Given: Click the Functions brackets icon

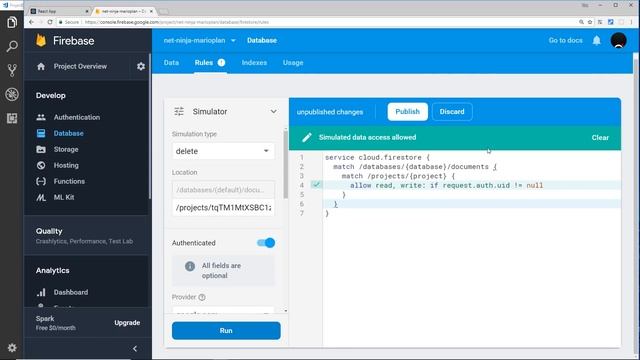Looking at the screenshot, I should pos(41,181).
